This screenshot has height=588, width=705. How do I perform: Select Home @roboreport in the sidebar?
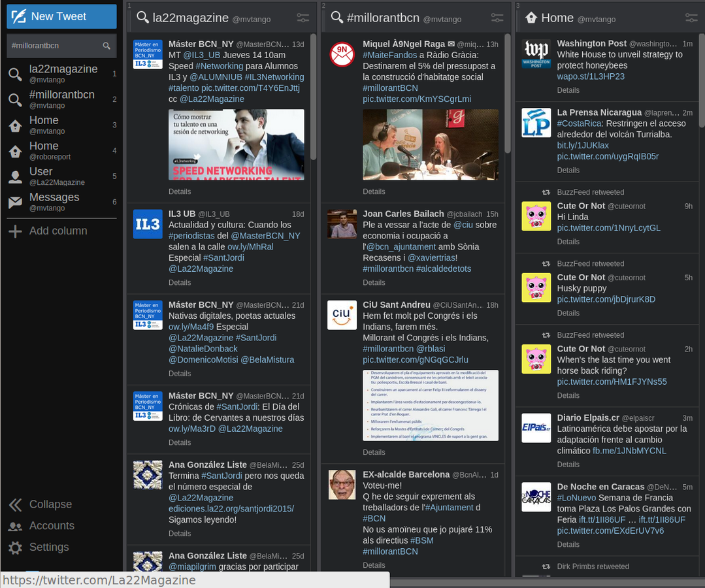61,150
